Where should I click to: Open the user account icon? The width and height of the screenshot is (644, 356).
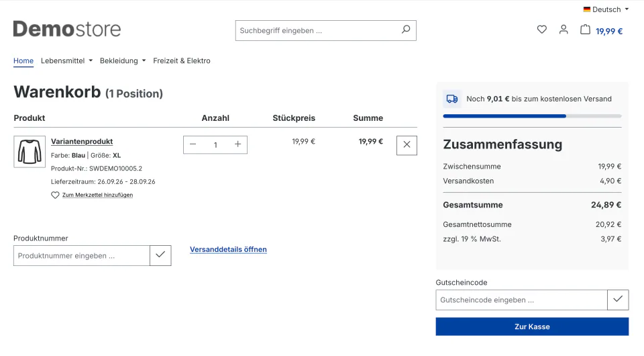[563, 30]
